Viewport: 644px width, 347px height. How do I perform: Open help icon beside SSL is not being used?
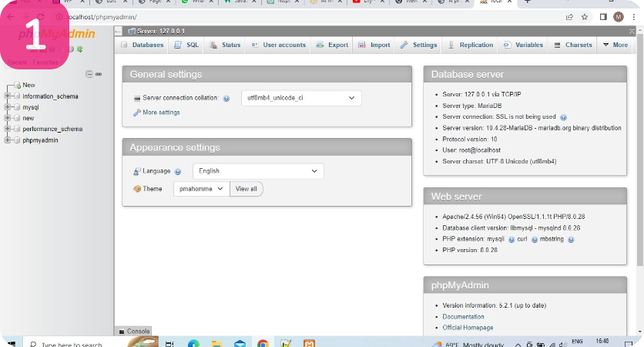[x=564, y=117]
